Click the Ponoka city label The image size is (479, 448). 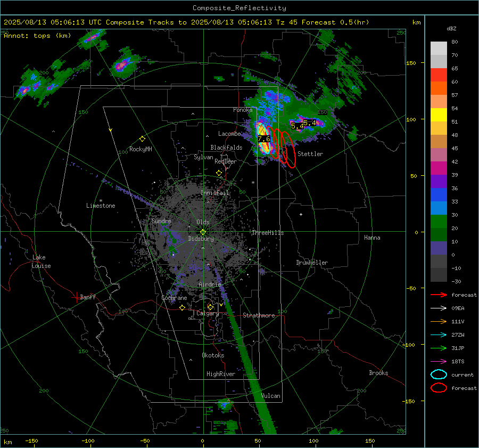243,110
